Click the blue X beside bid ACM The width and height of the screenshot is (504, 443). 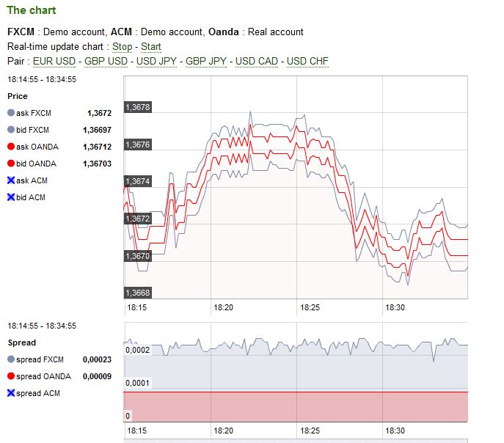[x=11, y=197]
